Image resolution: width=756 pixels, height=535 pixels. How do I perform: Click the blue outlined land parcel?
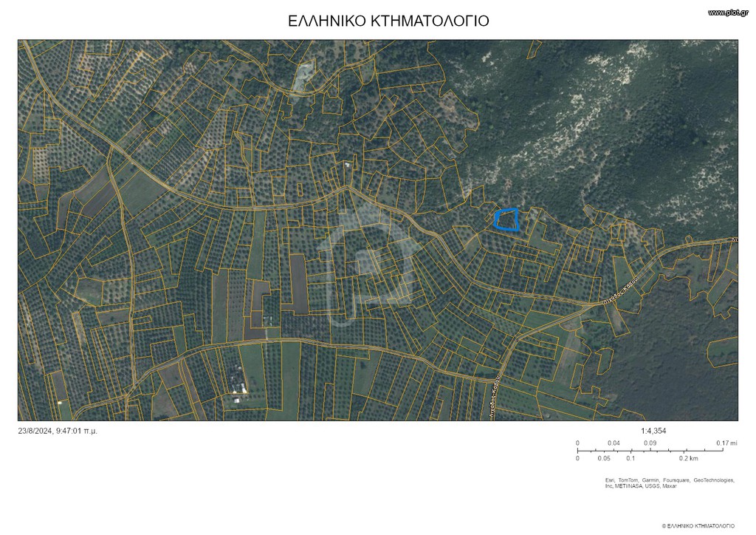pyautogui.click(x=506, y=219)
